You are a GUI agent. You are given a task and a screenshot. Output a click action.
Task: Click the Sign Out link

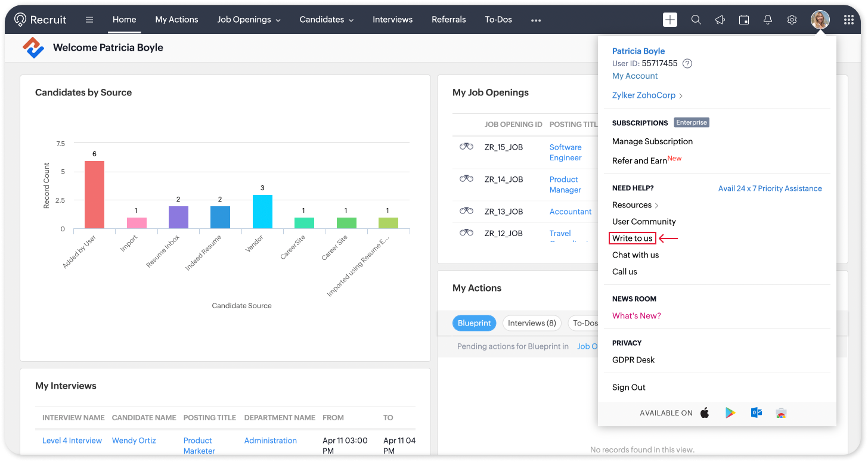coord(628,387)
